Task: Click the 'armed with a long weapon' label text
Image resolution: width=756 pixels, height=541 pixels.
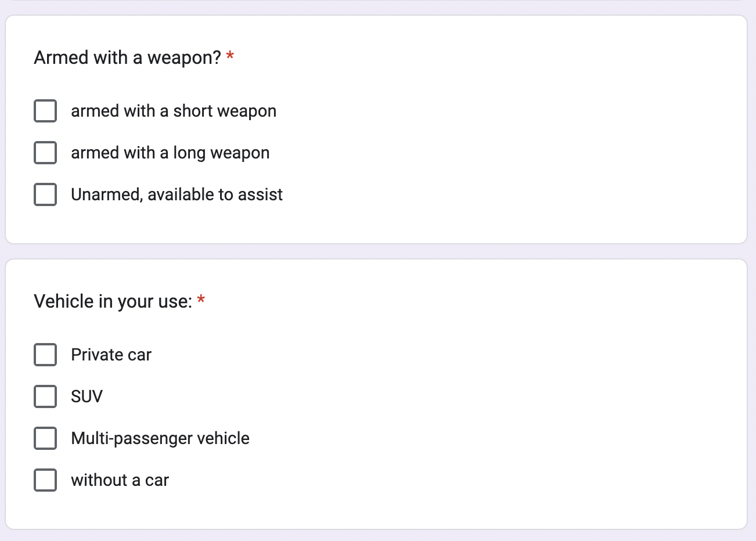Action: click(170, 153)
